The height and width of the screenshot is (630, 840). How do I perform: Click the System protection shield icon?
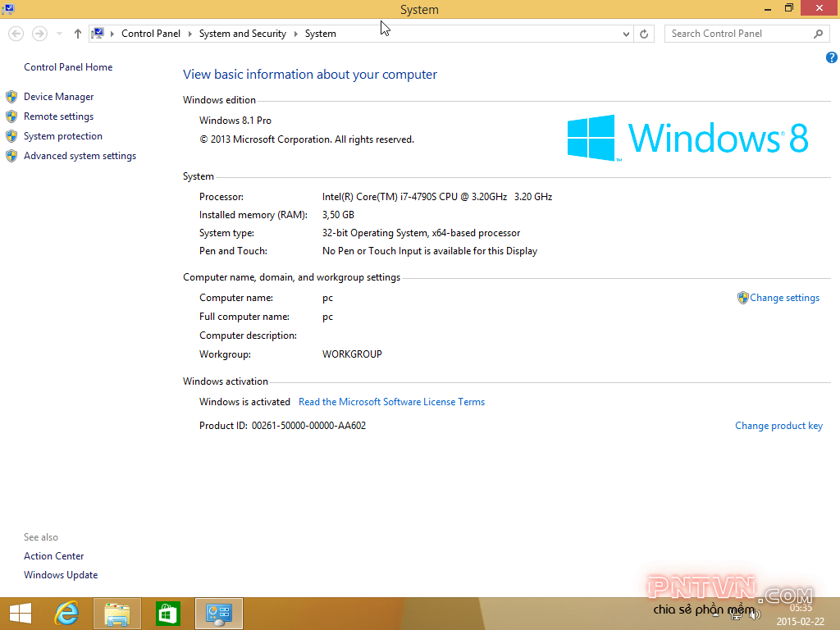pyautogui.click(x=11, y=137)
